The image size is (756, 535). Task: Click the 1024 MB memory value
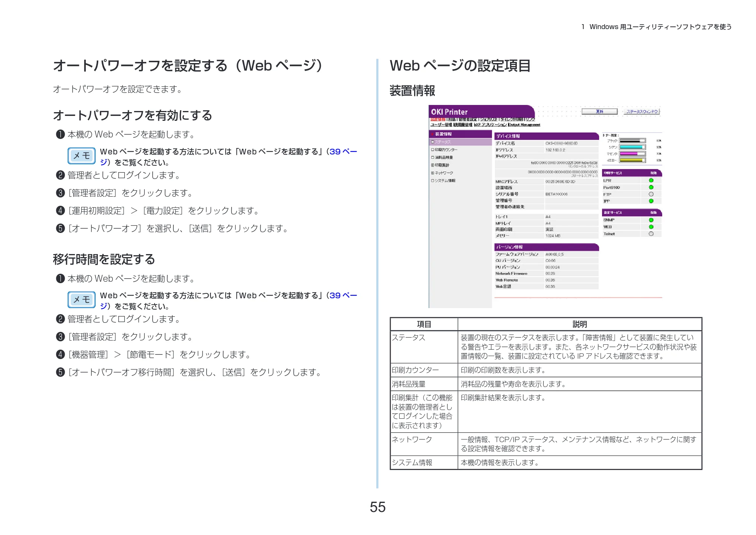(x=553, y=236)
